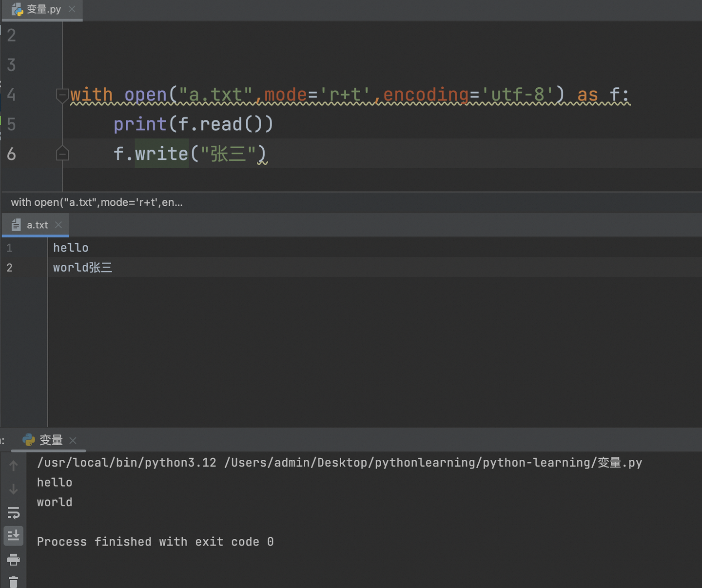Close the a.txt tab
Image resolution: width=702 pixels, height=588 pixels.
click(x=58, y=225)
